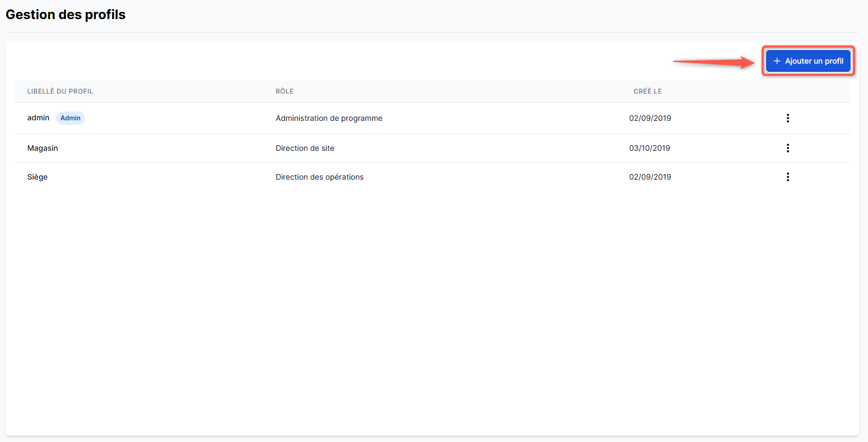The width and height of the screenshot is (868, 442).
Task: Click the plus icon on the add profile button
Action: [777, 61]
